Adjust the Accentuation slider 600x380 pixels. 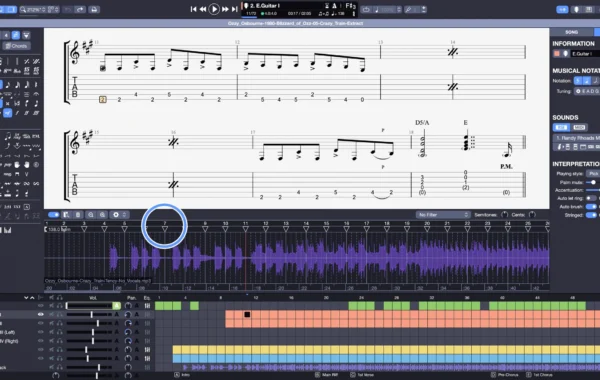593,190
